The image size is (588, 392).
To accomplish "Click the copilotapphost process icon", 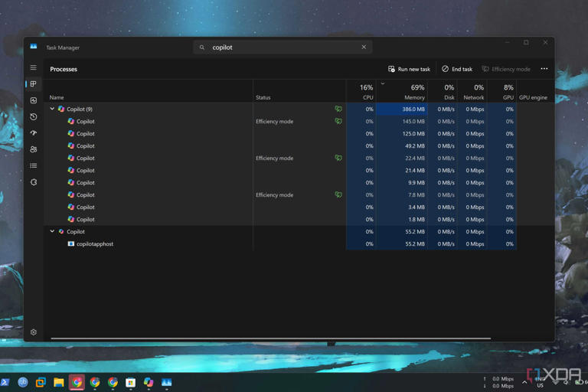I will pyautogui.click(x=71, y=243).
